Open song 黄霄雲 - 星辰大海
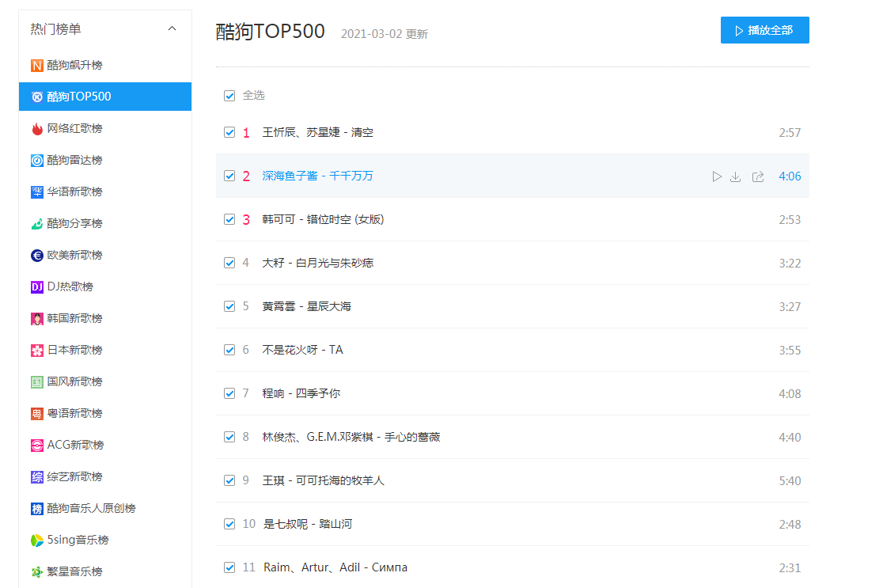 point(306,306)
